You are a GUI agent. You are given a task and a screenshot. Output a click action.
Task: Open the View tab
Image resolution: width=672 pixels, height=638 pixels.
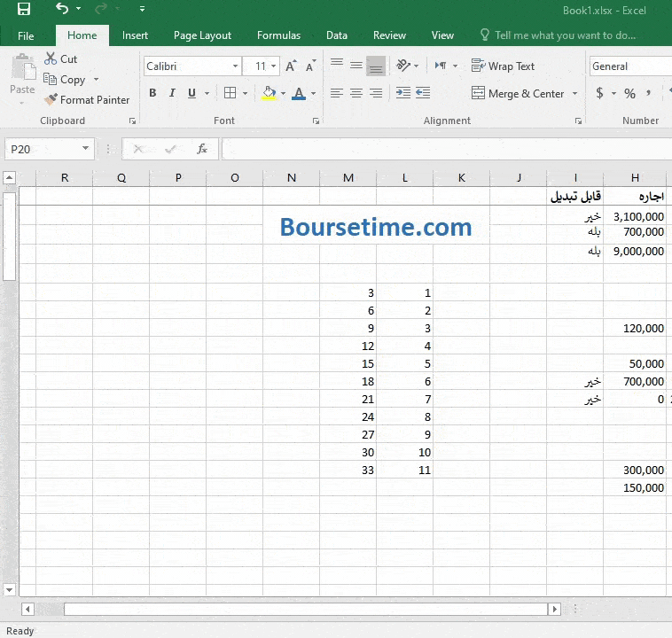[442, 35]
